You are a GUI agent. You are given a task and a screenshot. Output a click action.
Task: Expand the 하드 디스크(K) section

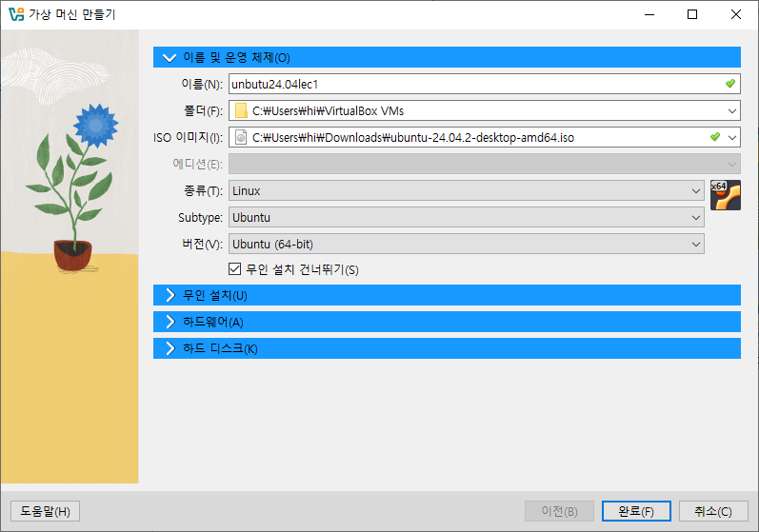(x=447, y=348)
